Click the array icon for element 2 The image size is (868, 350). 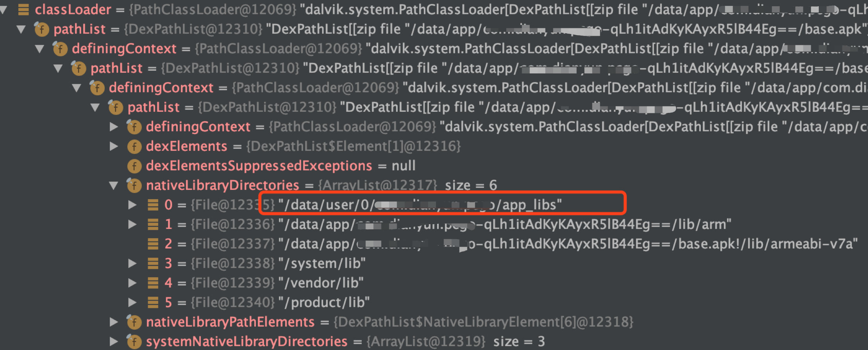(153, 244)
